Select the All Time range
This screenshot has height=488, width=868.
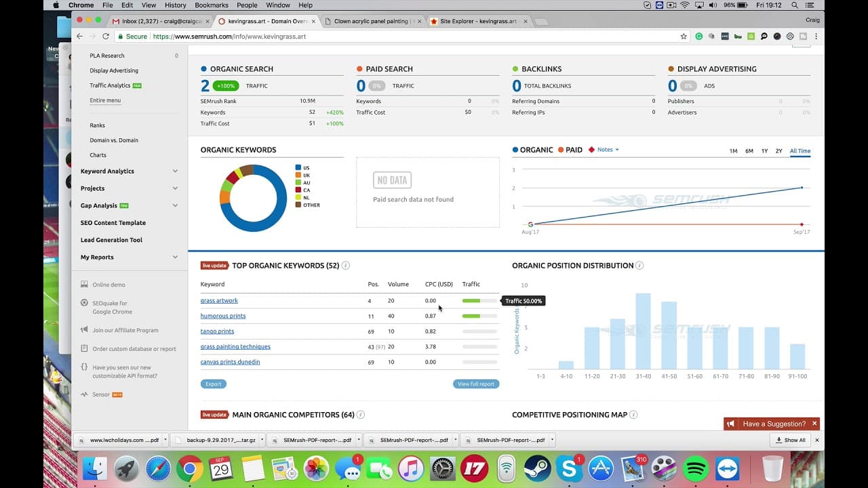pos(800,151)
